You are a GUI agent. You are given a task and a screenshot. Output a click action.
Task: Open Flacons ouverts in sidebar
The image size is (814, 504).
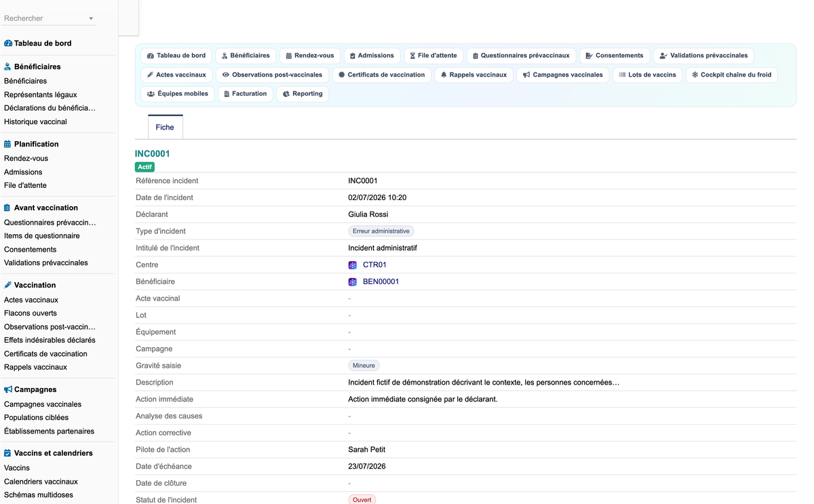pos(31,313)
